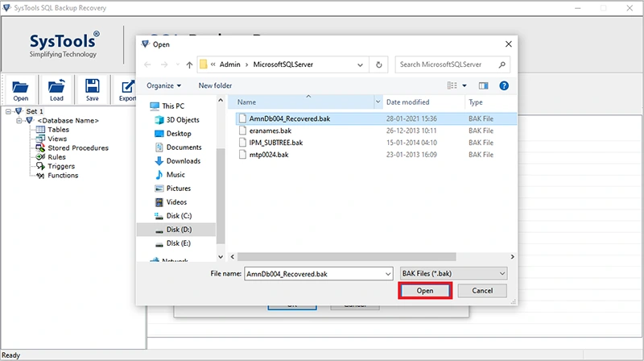Select the Views tree node

(57, 139)
